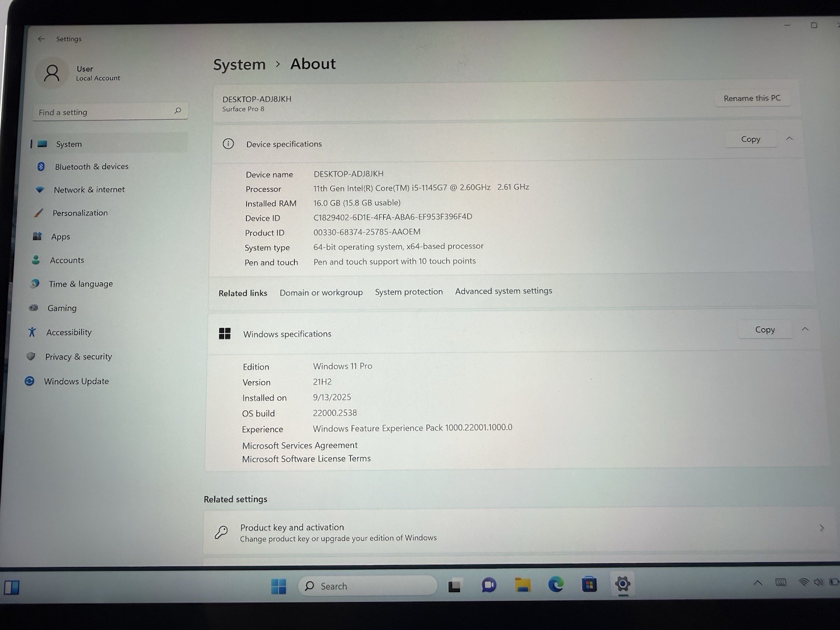Click the Device specifications info icon
The image size is (840, 630).
point(228,143)
